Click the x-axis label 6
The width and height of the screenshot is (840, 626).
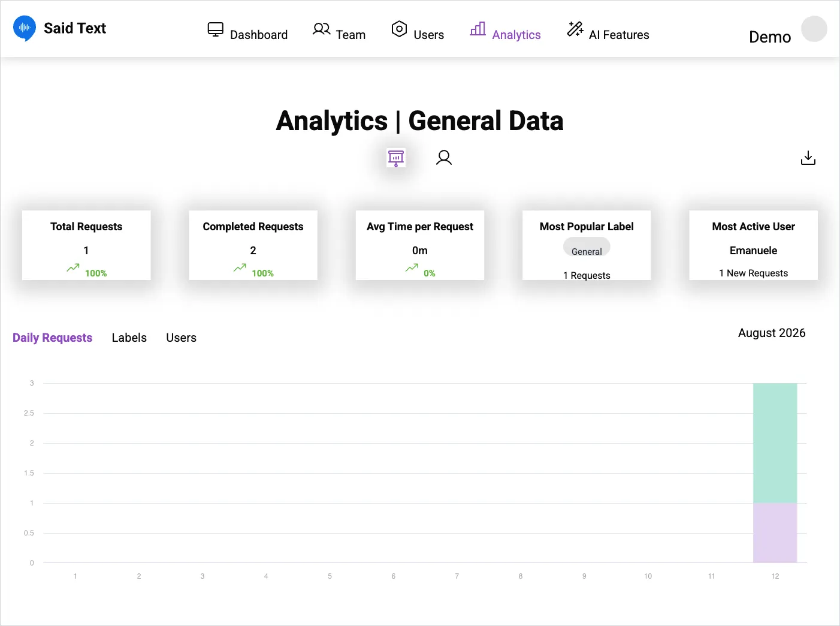coord(394,576)
